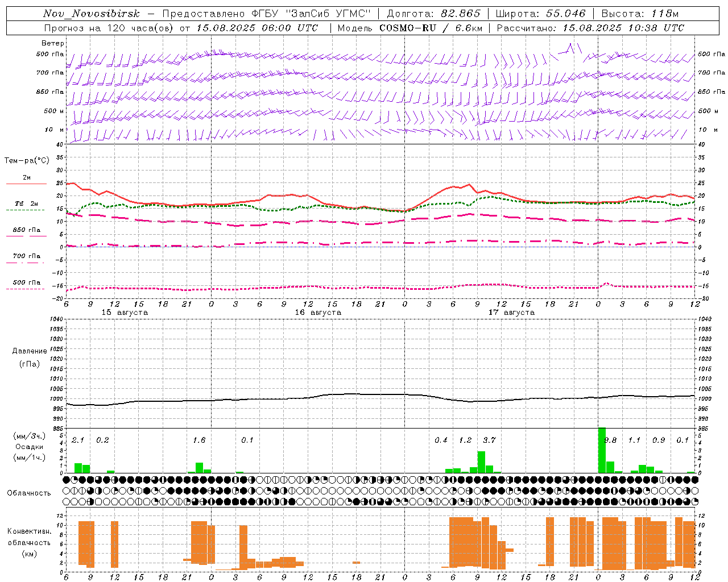Click the 'Конвективн.' convective cloud label

(29, 531)
